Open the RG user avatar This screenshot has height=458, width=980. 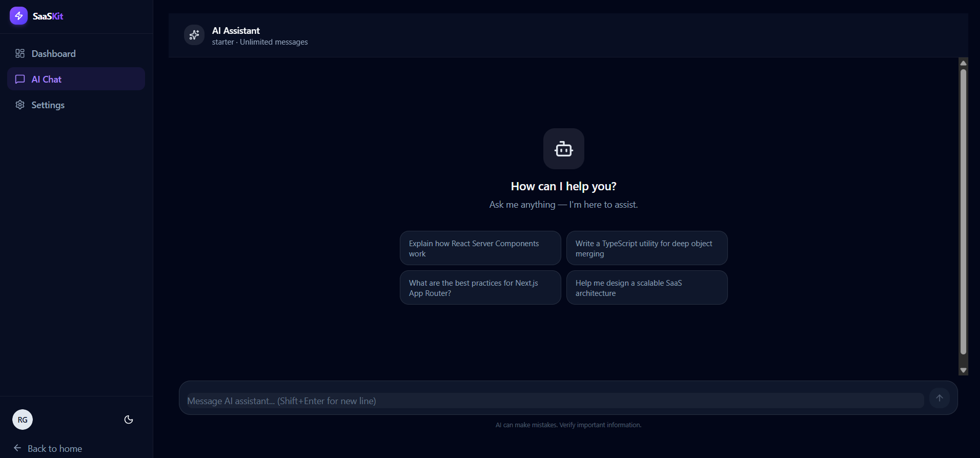(23, 420)
